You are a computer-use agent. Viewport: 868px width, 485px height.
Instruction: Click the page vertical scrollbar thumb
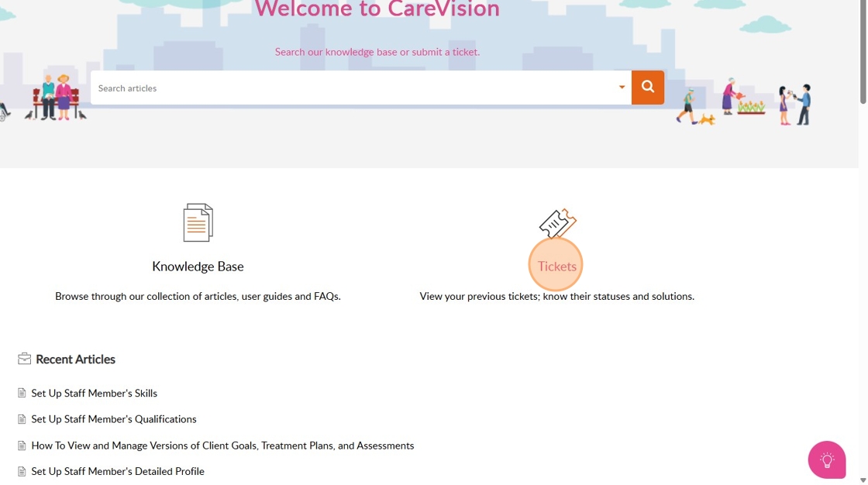tap(863, 51)
